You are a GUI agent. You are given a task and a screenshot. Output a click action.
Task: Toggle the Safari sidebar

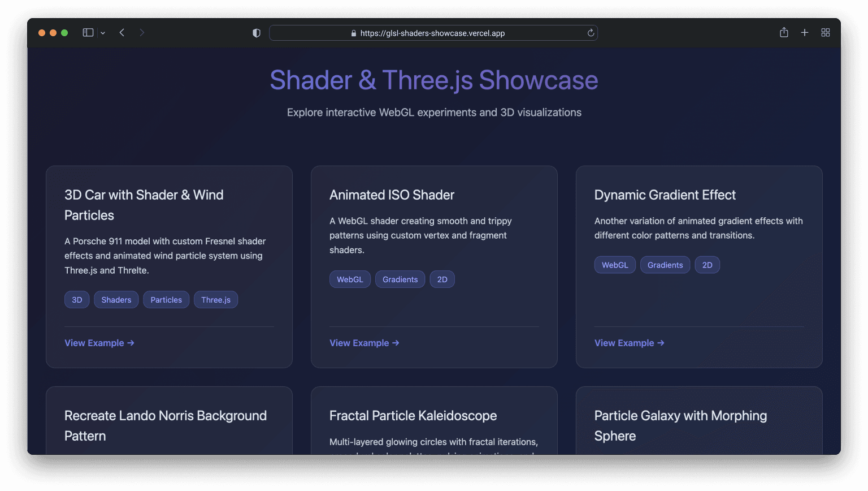88,32
